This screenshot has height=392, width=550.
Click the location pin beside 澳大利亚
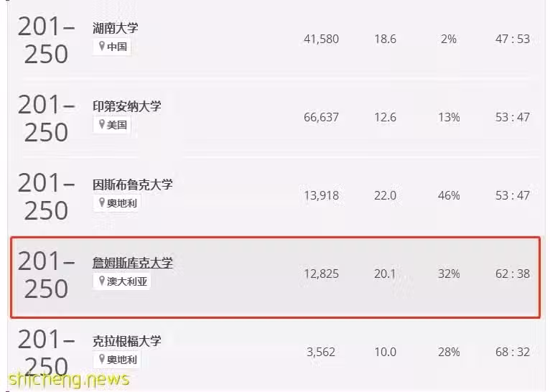point(102,281)
